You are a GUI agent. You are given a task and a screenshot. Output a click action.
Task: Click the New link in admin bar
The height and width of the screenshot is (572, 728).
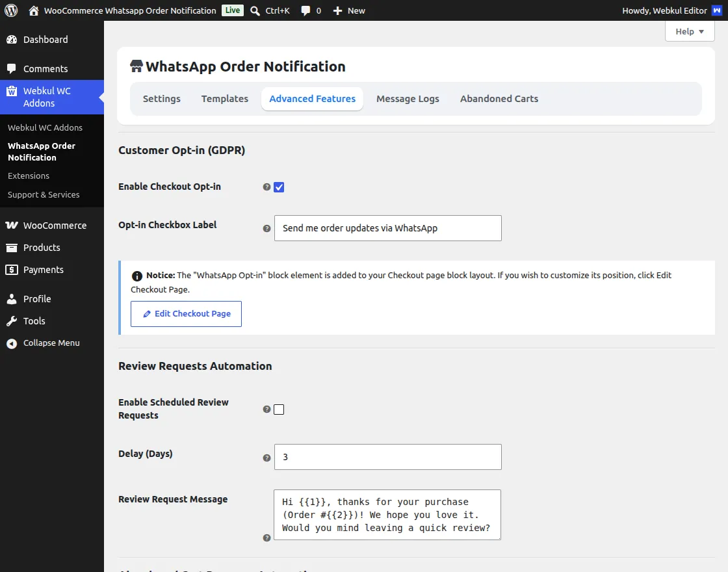[356, 10]
